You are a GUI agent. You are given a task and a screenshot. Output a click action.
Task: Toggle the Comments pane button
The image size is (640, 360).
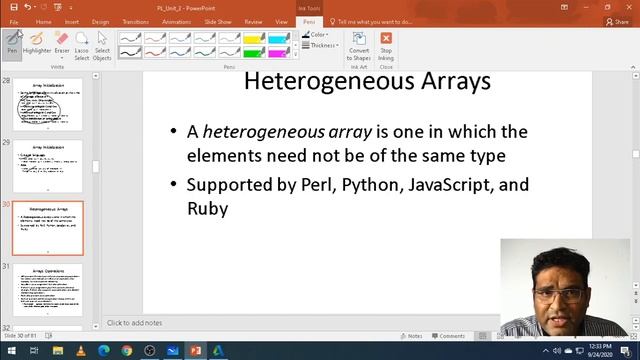448,336
